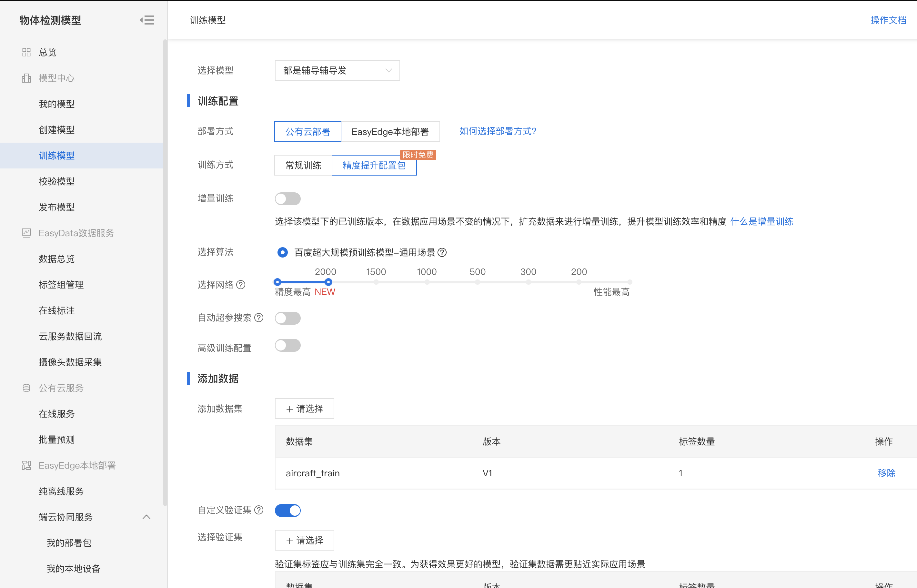The image size is (917, 588).
Task: Switch to EasyEdge本地部署 deployment tab
Action: tap(390, 132)
